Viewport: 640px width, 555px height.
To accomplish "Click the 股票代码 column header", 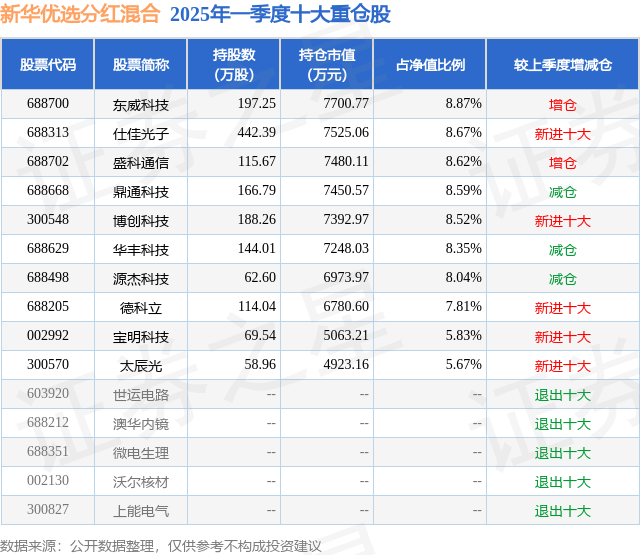I will coord(48,64).
